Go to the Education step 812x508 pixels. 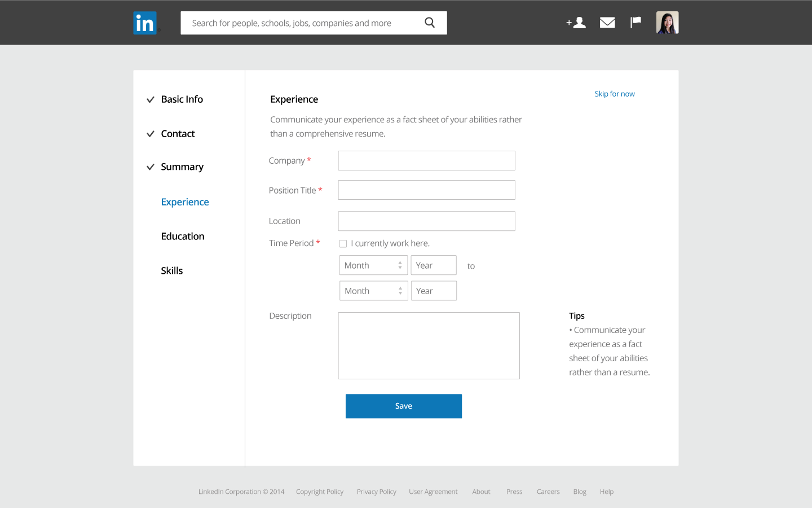click(183, 237)
